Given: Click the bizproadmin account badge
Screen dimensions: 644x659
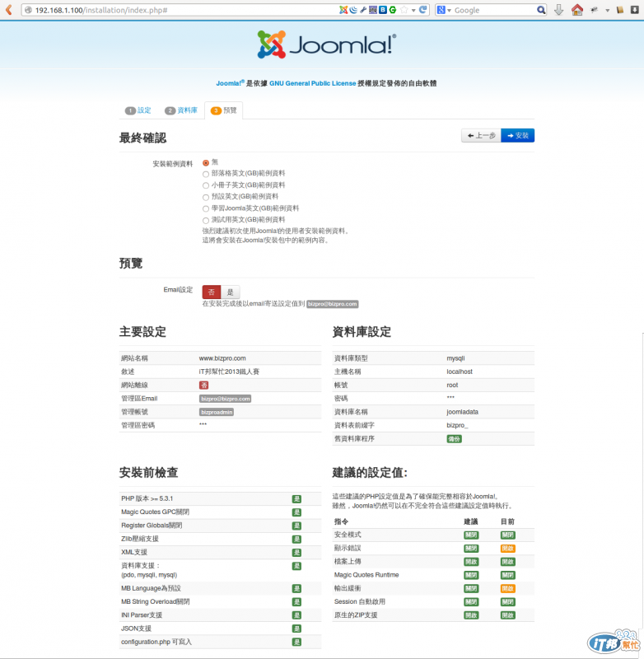Looking at the screenshot, I should (x=217, y=412).
